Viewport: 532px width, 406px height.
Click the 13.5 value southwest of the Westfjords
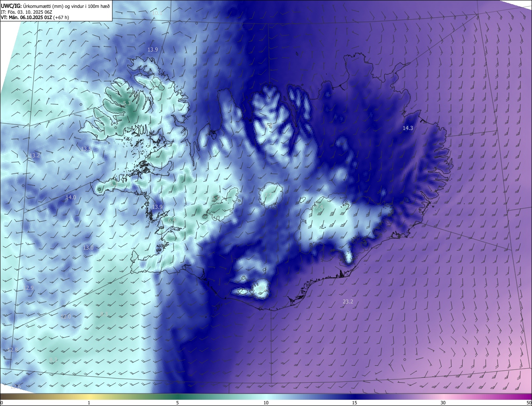86,149
